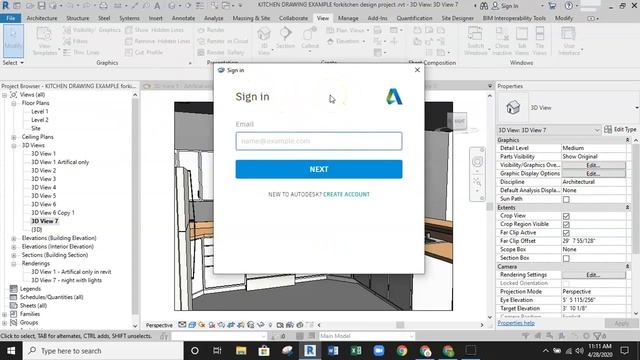
Task: Click the Windows Start button
Action: coord(11,351)
